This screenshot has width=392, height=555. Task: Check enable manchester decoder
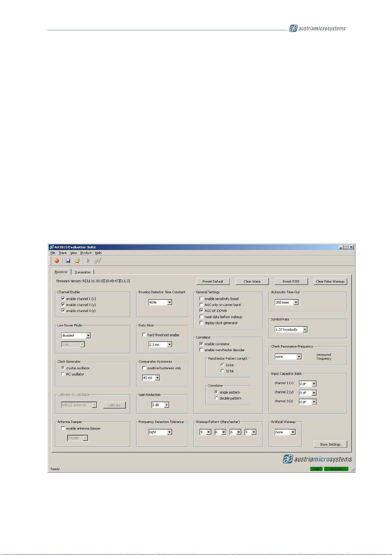tap(201, 350)
